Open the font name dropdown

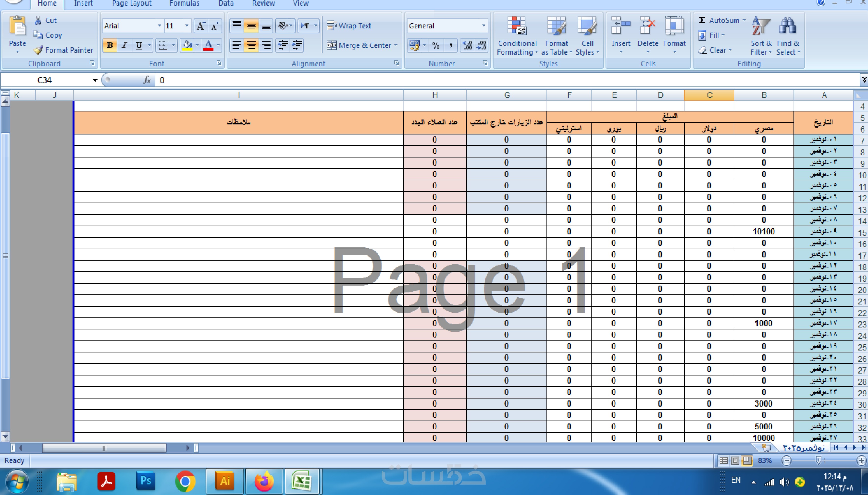pyautogui.click(x=159, y=26)
